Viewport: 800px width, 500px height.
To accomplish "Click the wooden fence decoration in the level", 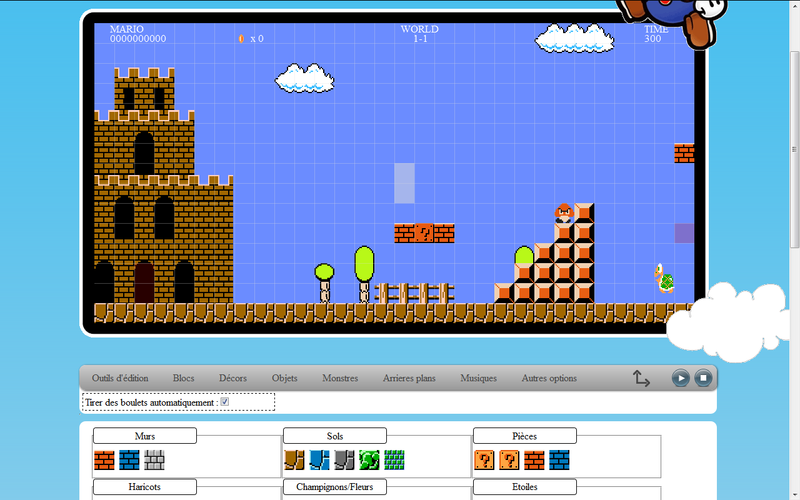I will click(414, 293).
